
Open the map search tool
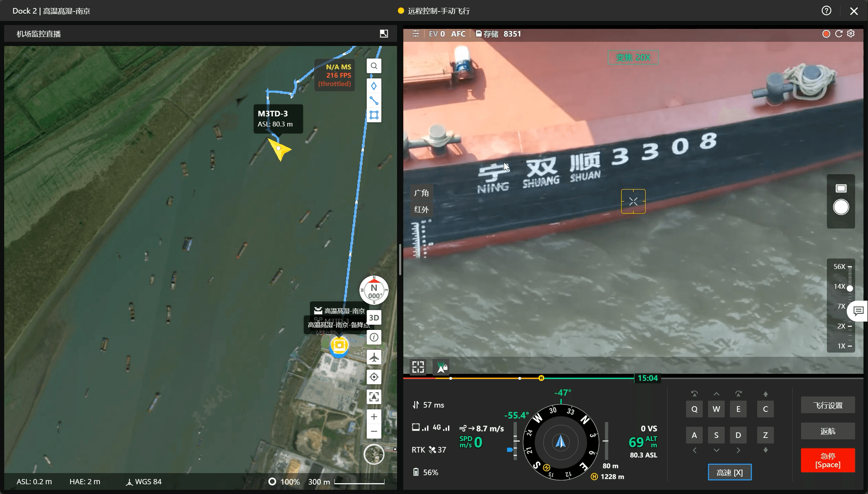374,66
